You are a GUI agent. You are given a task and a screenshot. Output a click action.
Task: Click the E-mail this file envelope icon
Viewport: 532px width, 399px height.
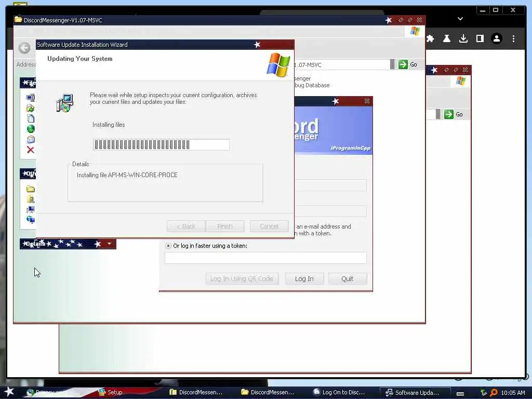point(31,139)
